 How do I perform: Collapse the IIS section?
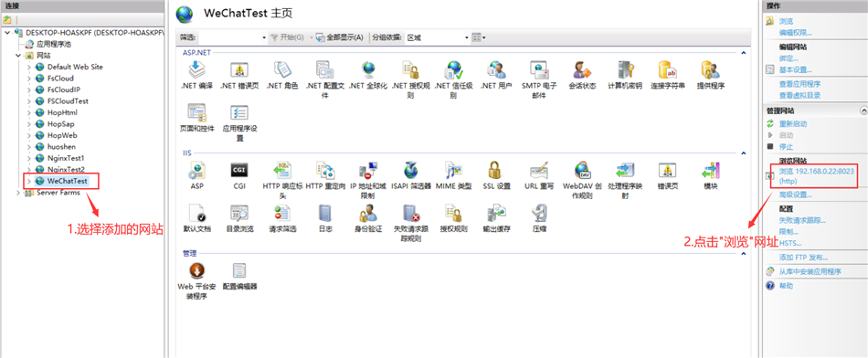[744, 153]
